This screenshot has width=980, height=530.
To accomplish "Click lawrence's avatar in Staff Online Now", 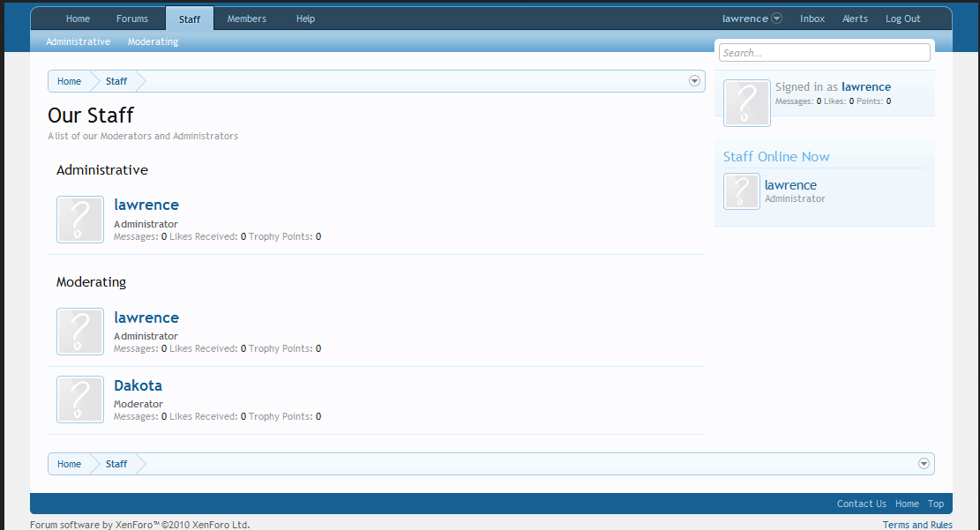I will (742, 191).
